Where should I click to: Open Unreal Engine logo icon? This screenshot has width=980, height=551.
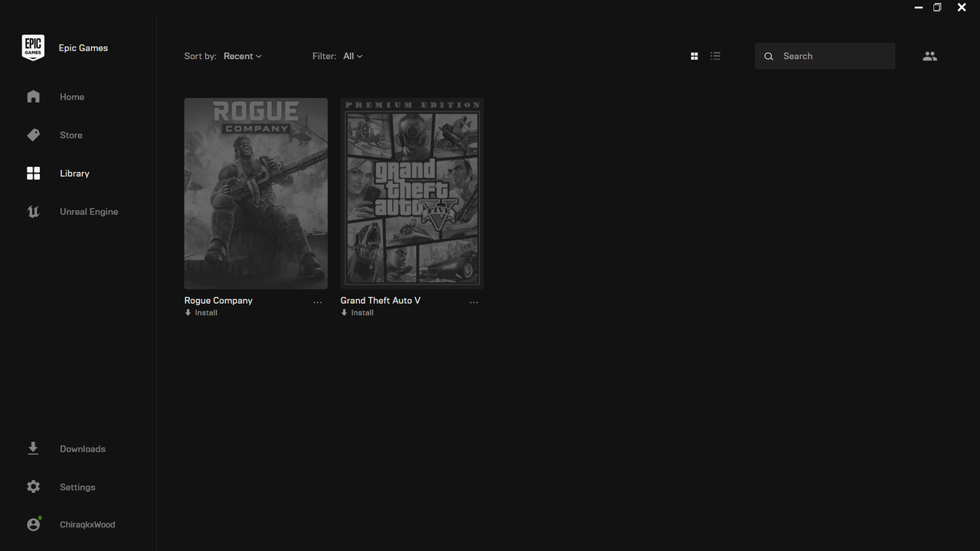pos(33,211)
